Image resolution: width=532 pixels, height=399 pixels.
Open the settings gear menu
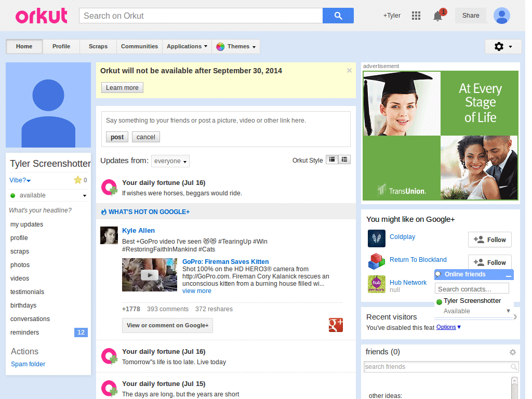click(x=503, y=46)
